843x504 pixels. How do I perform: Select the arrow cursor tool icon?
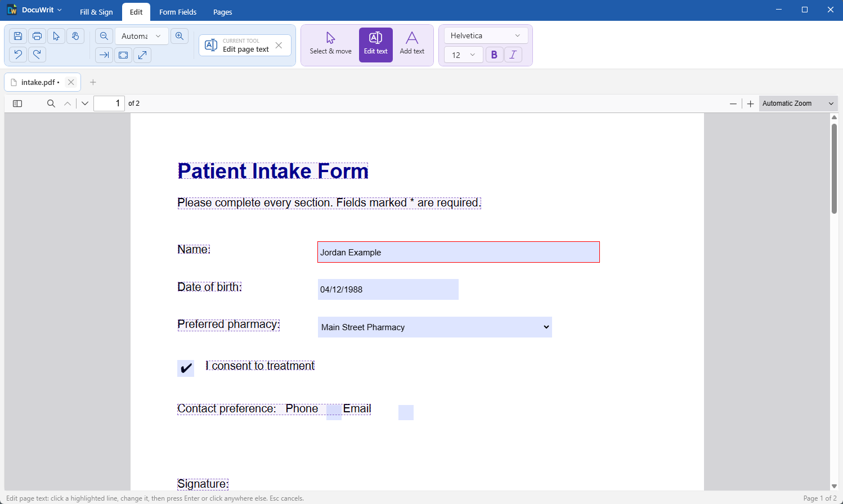(x=56, y=36)
